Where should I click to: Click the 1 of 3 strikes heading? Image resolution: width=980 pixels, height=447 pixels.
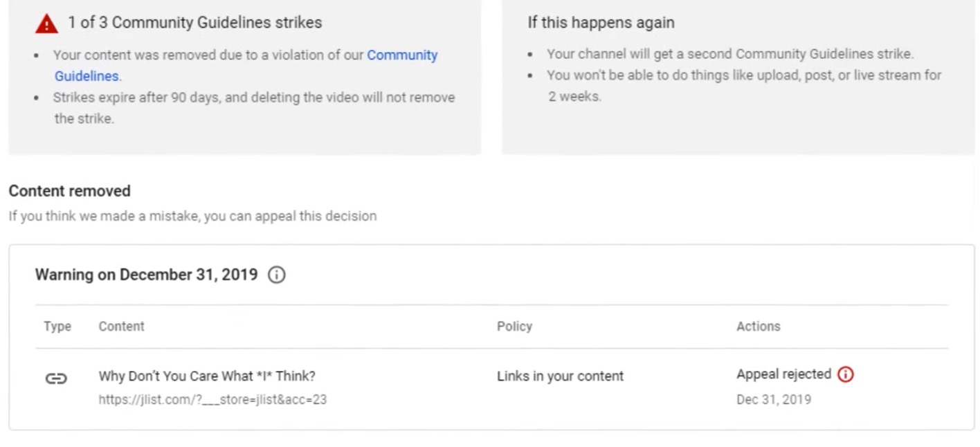click(x=194, y=22)
